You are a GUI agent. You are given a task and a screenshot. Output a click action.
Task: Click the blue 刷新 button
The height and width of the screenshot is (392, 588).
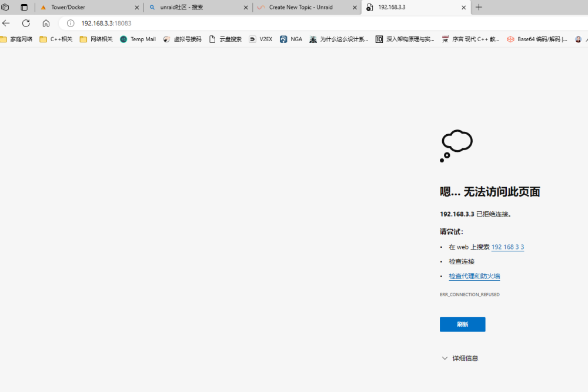tap(462, 324)
